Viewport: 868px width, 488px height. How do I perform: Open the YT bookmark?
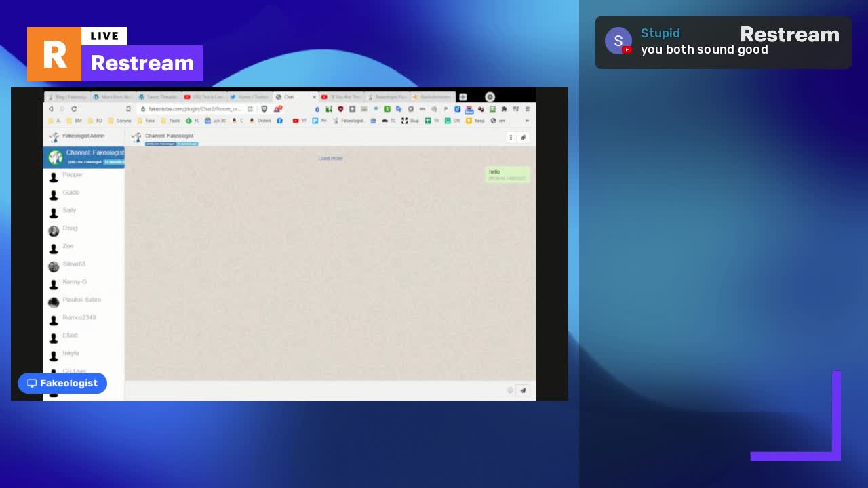click(300, 121)
